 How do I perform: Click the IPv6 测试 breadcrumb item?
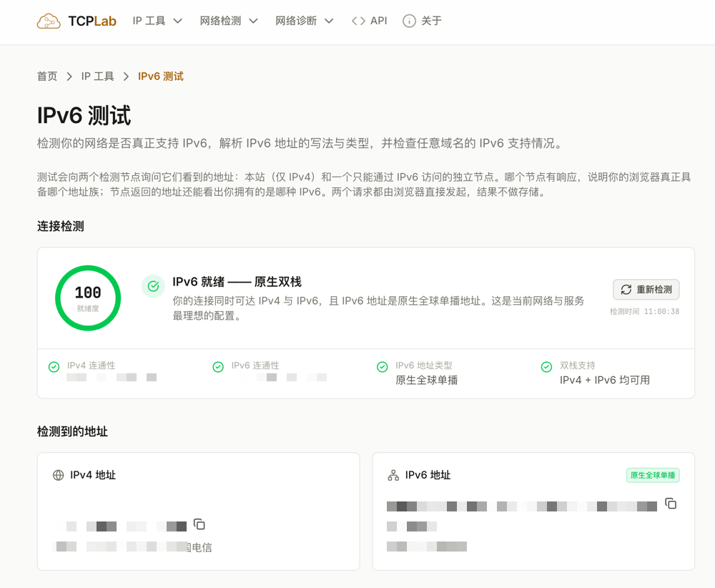(x=160, y=76)
